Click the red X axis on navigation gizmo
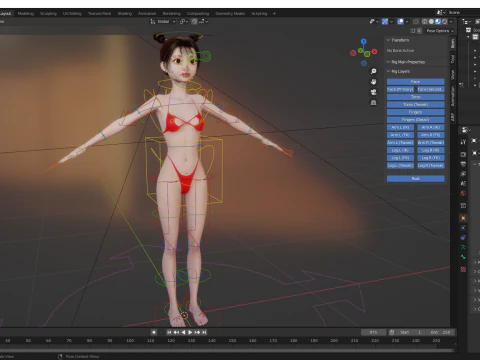Viewport: 480px width, 360px height. [374, 51]
